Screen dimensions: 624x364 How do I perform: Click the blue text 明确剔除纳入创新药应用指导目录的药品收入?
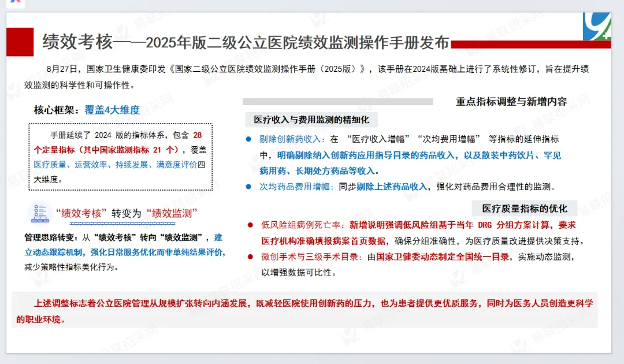[366, 155]
